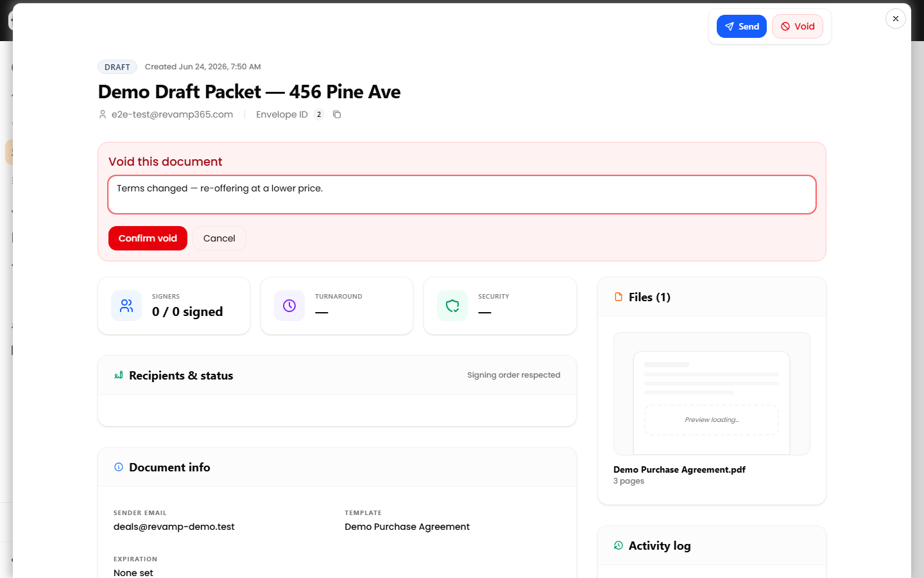Click the Signing order respected label

[x=514, y=375]
